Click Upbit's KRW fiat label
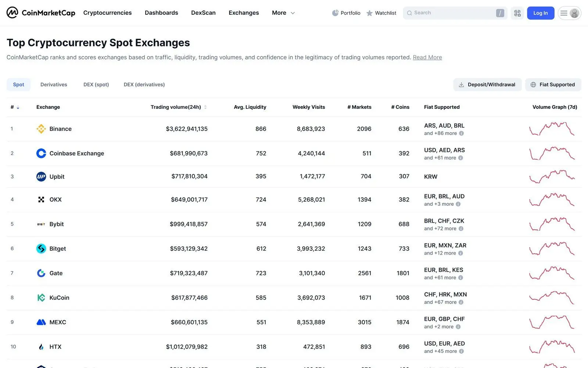The width and height of the screenshot is (588, 368). tap(431, 177)
